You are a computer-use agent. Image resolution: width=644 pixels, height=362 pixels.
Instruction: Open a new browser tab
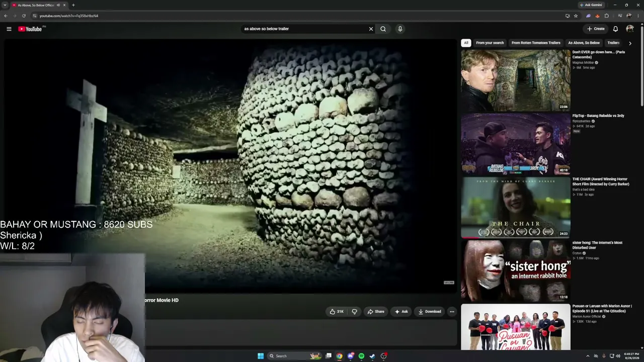tap(73, 5)
